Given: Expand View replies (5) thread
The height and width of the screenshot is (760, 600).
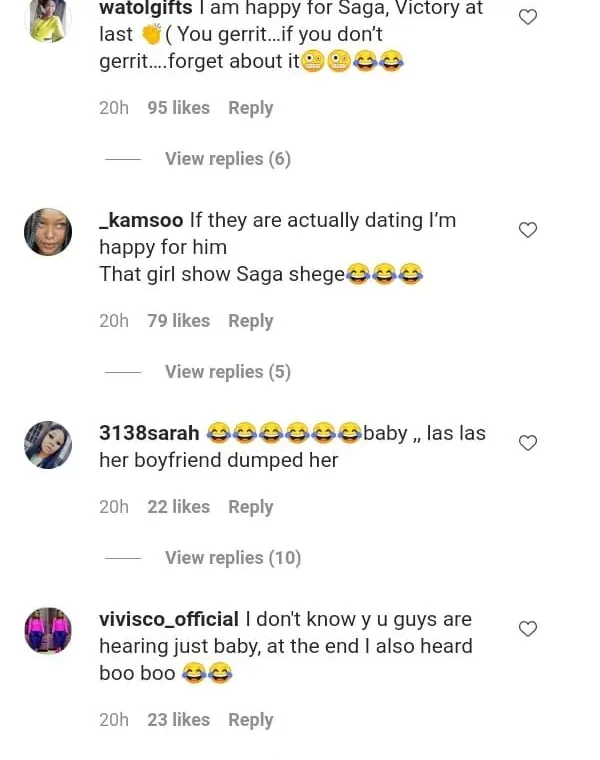Looking at the screenshot, I should [227, 372].
